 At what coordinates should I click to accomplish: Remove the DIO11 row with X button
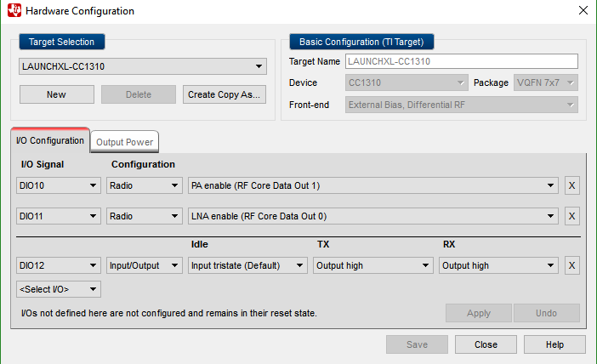[x=572, y=216]
